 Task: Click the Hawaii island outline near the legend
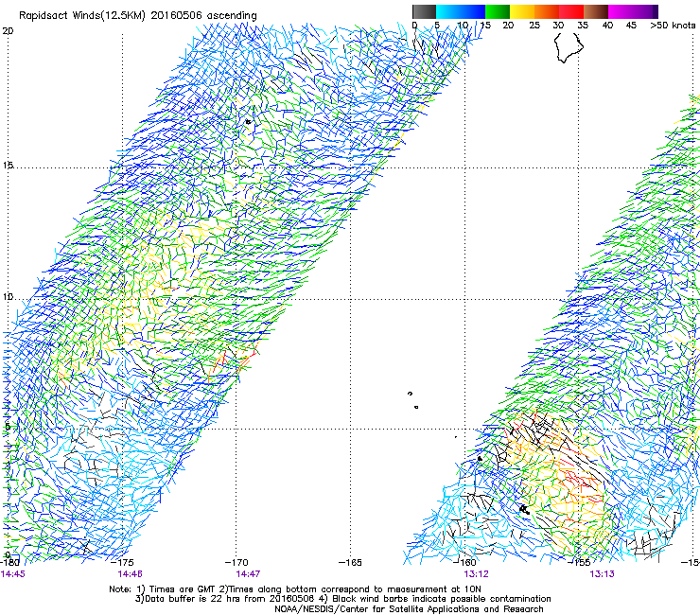569,46
